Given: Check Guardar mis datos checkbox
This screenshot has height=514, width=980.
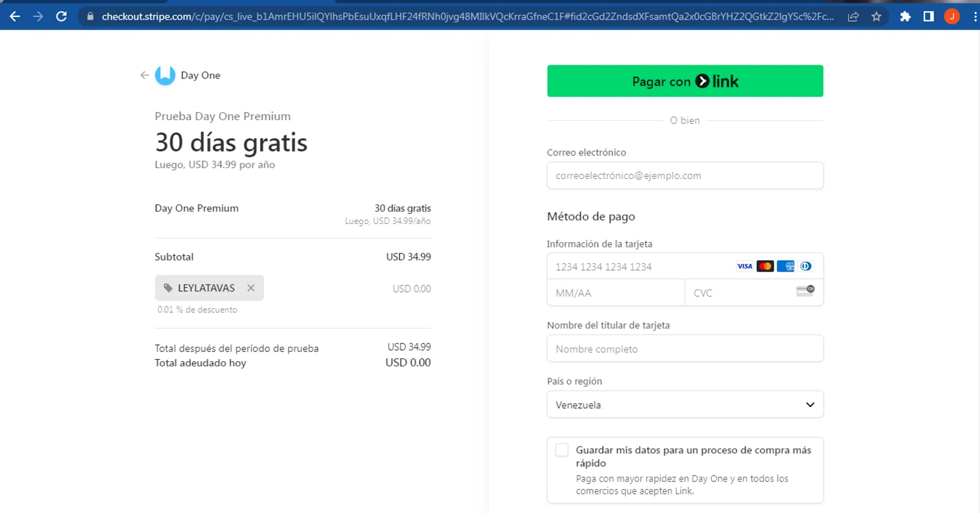Looking at the screenshot, I should tap(562, 450).
